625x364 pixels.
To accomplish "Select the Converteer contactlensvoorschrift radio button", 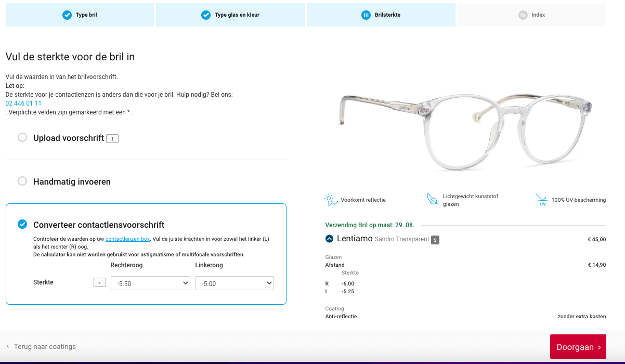I will [x=22, y=224].
